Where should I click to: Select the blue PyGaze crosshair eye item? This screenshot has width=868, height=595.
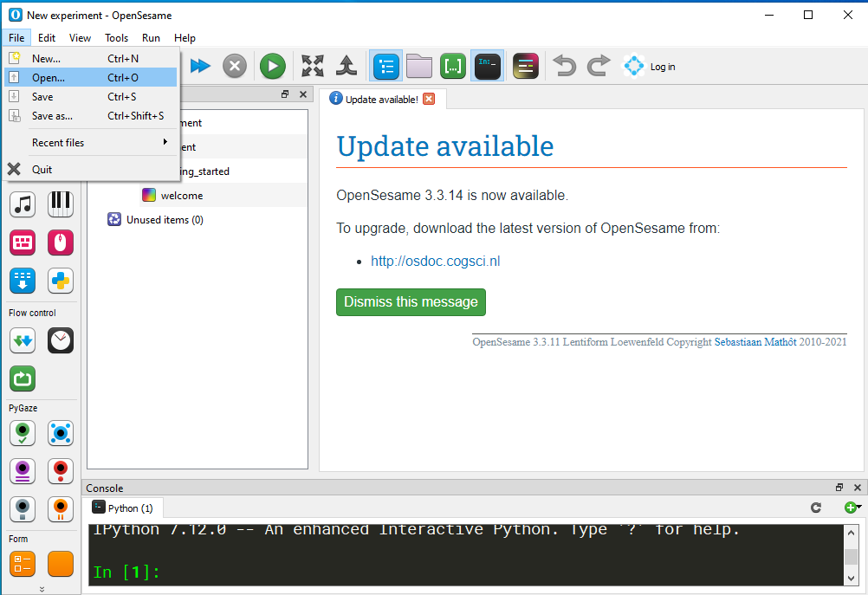click(61, 433)
